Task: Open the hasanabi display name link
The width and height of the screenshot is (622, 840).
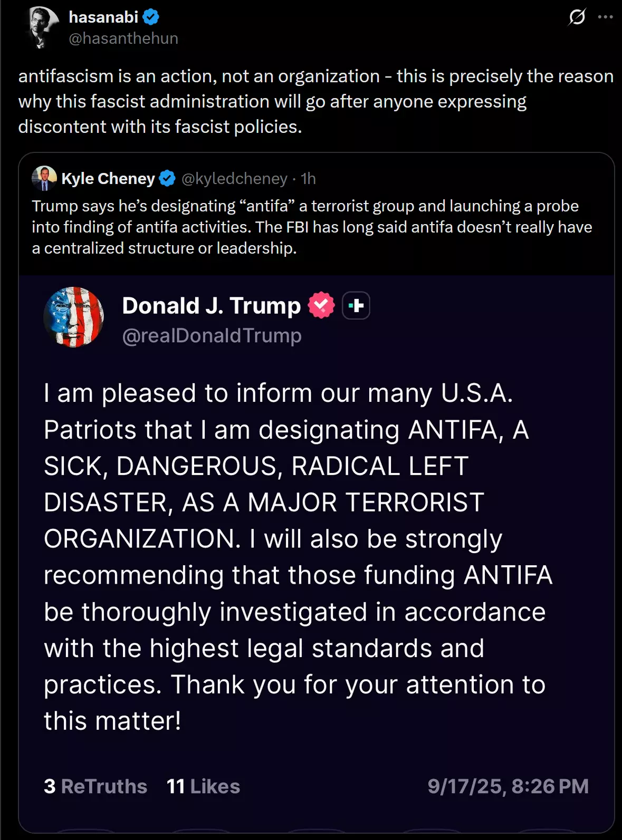Action: tap(103, 17)
